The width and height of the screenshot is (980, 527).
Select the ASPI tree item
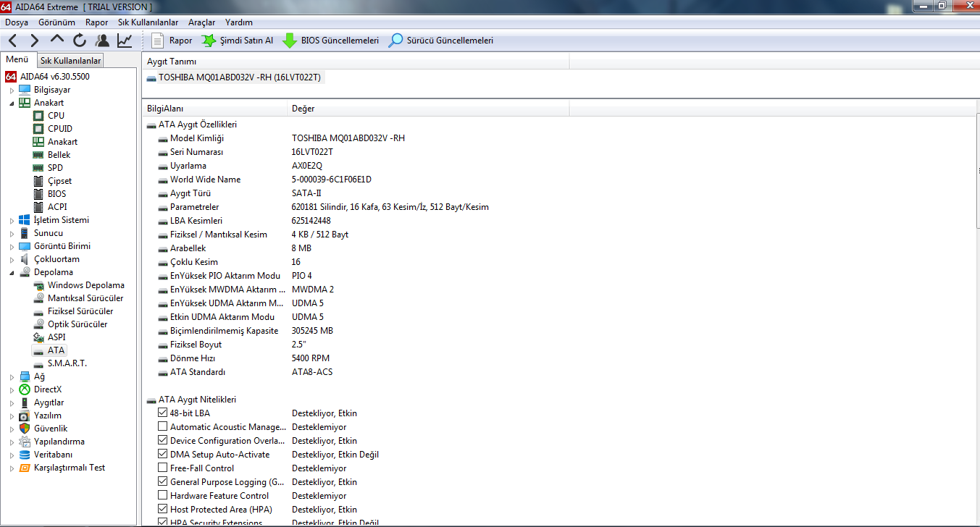pyautogui.click(x=56, y=337)
